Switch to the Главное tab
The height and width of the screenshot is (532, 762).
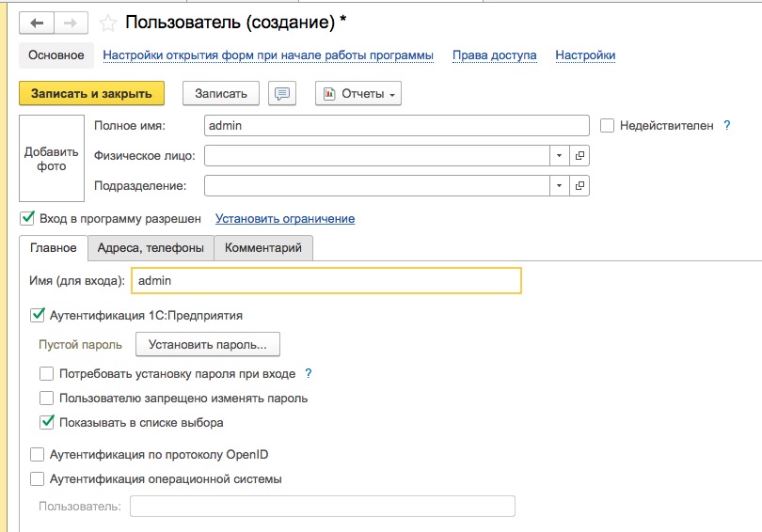point(54,248)
